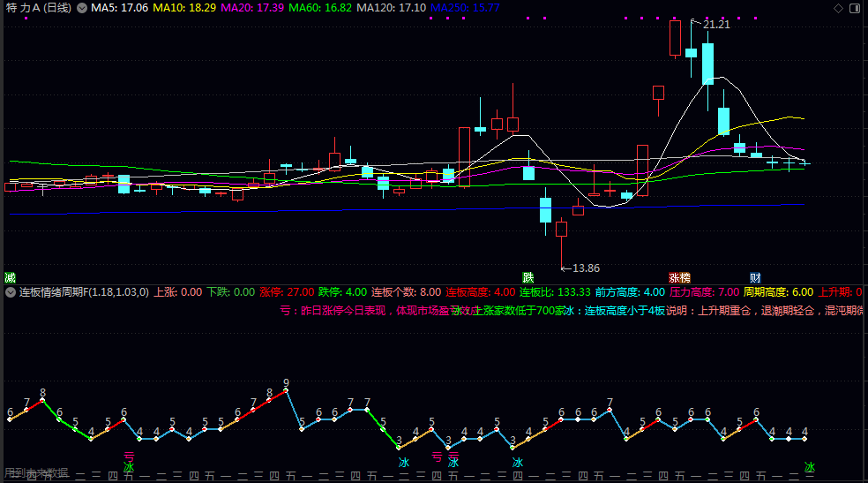Viewport: 868px width, 483px height.
Task: Click the 13.86 low price arrow label
Action: coord(585,268)
